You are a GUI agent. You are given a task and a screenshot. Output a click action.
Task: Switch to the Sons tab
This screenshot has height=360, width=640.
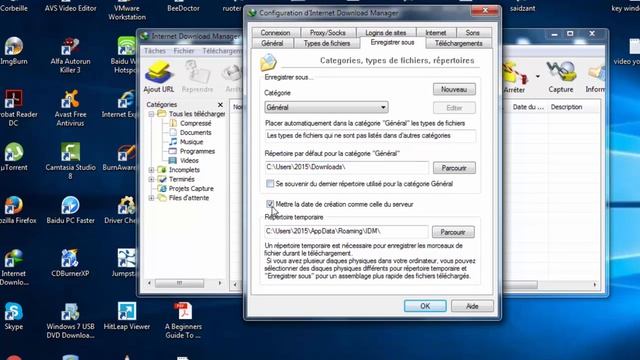coord(472,33)
